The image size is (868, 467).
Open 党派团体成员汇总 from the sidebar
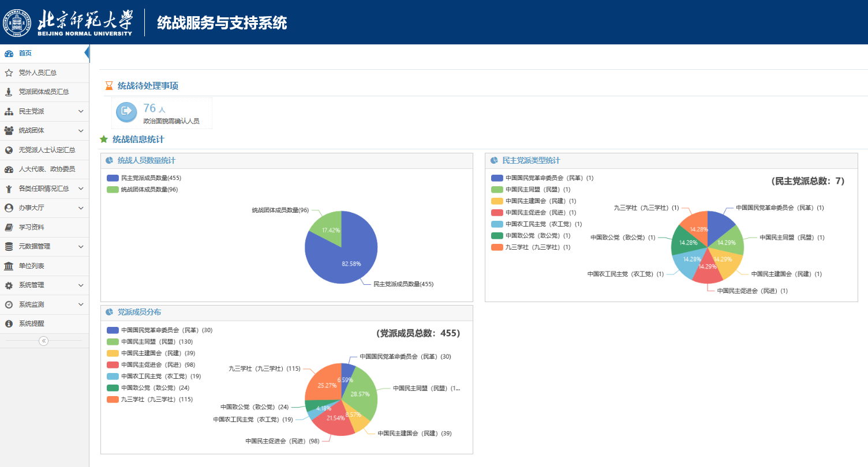(44, 92)
